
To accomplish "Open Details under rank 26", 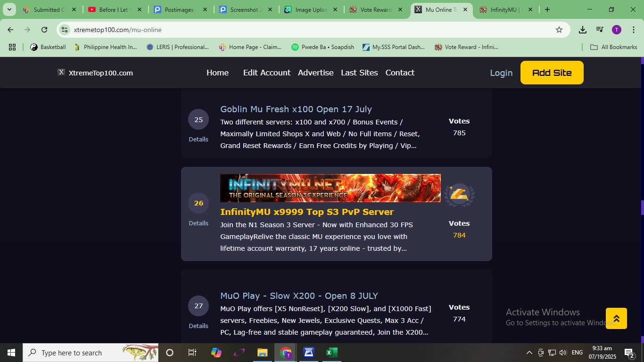I will [x=198, y=223].
